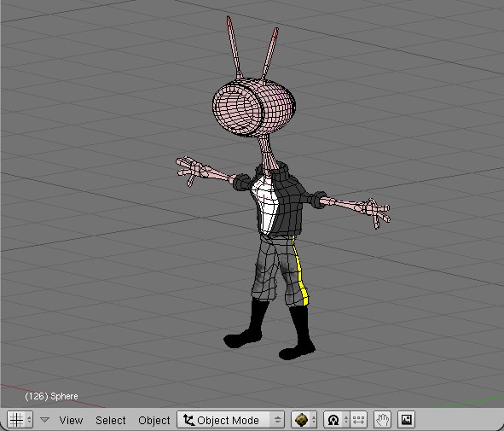Viewport: 504px width, 431px height.
Task: Open the Object menu
Action: pos(154,420)
